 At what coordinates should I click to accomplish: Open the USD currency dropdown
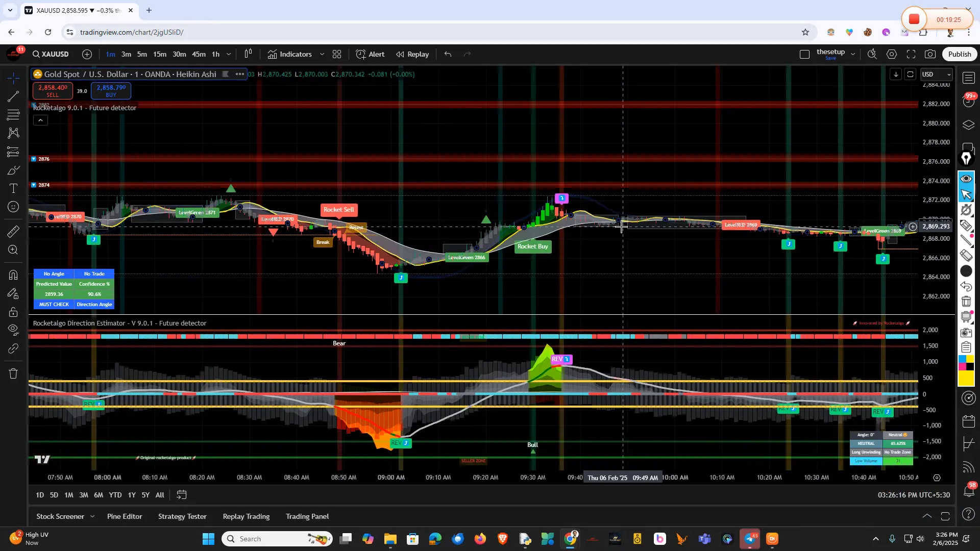936,74
